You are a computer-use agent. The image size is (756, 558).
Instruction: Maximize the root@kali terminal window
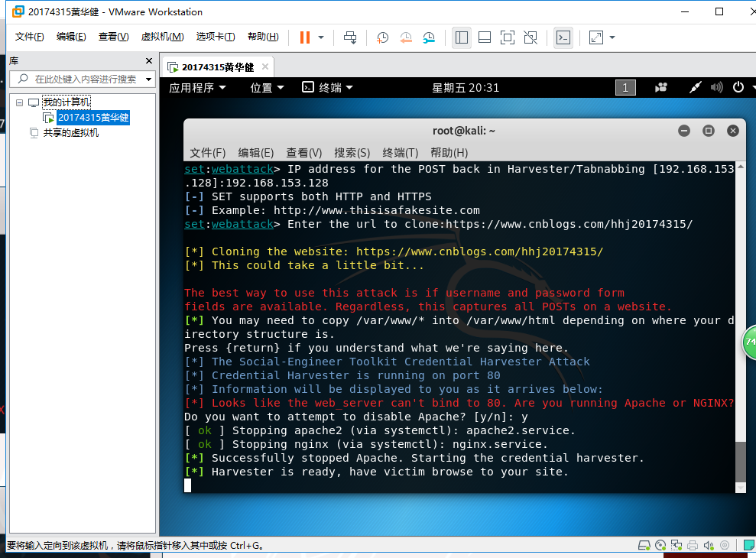709,131
